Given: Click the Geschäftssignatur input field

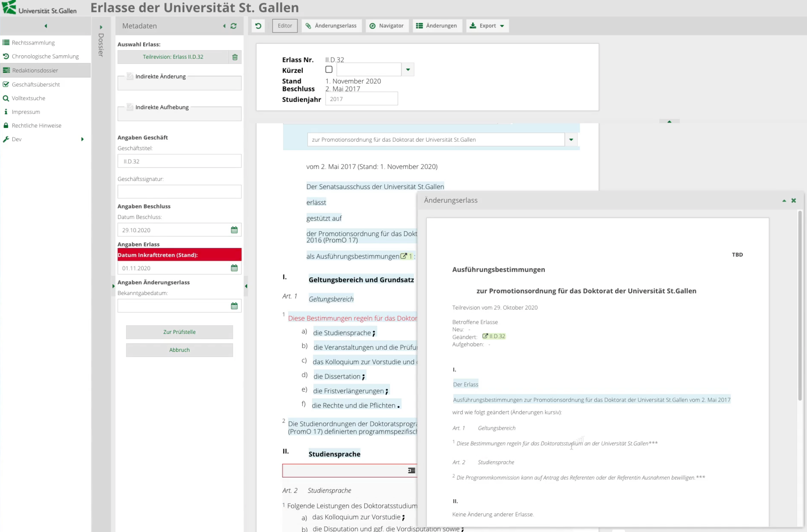Looking at the screenshot, I should [179, 192].
